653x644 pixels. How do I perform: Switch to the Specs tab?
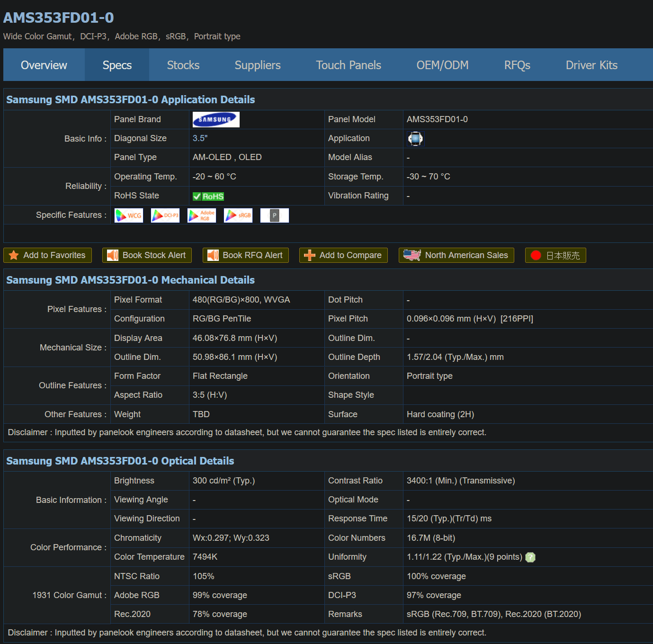tap(117, 65)
